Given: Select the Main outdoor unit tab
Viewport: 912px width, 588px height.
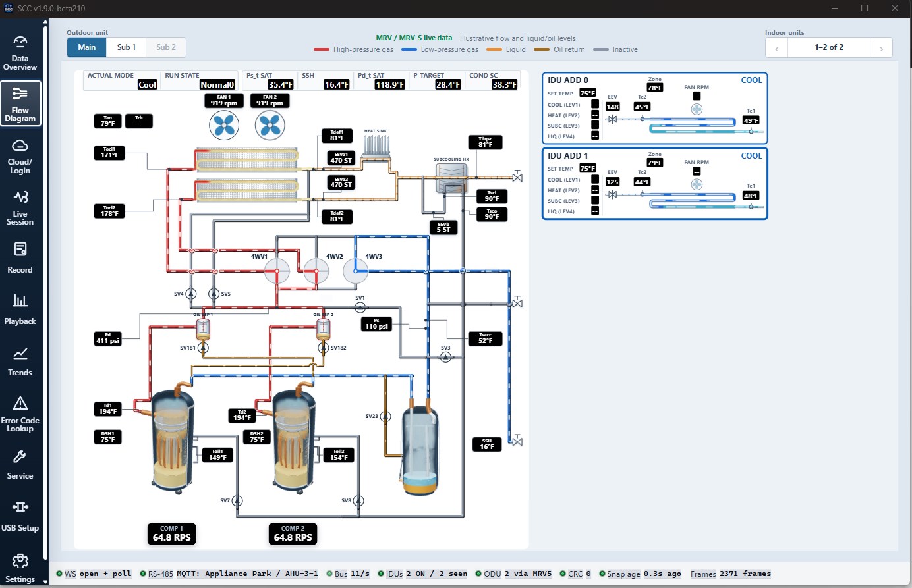Looking at the screenshot, I should point(87,47).
